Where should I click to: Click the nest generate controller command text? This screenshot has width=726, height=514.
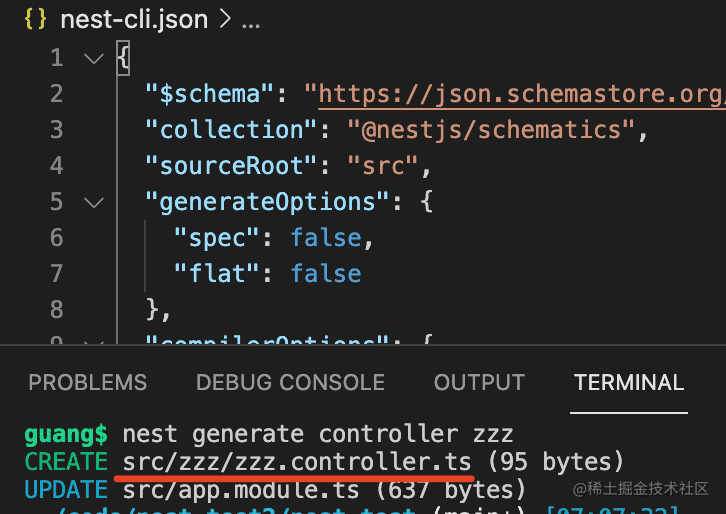pos(317,434)
